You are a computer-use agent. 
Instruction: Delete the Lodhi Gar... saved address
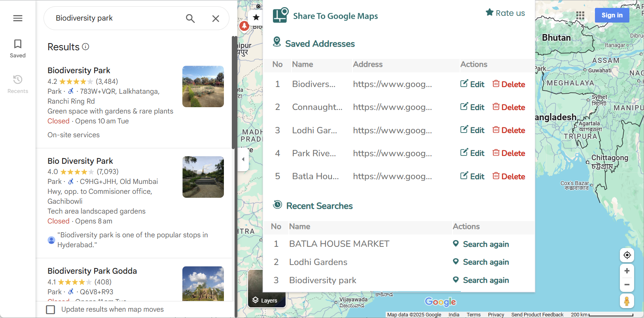click(509, 130)
